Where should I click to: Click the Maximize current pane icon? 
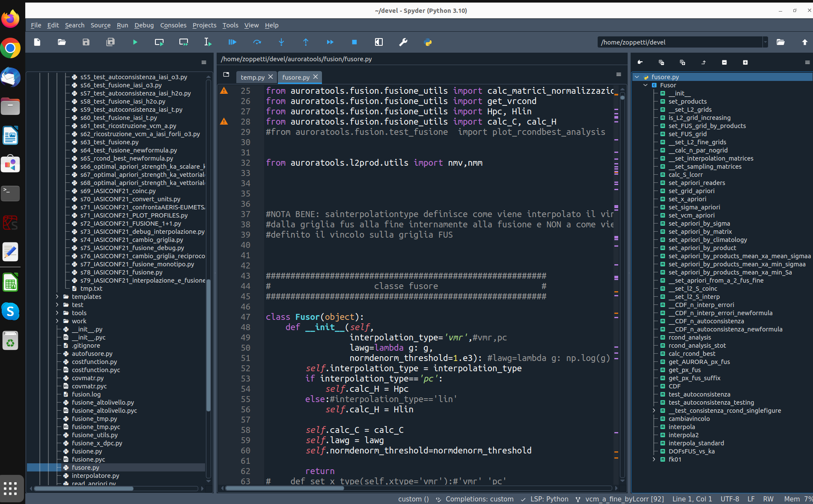coord(378,42)
